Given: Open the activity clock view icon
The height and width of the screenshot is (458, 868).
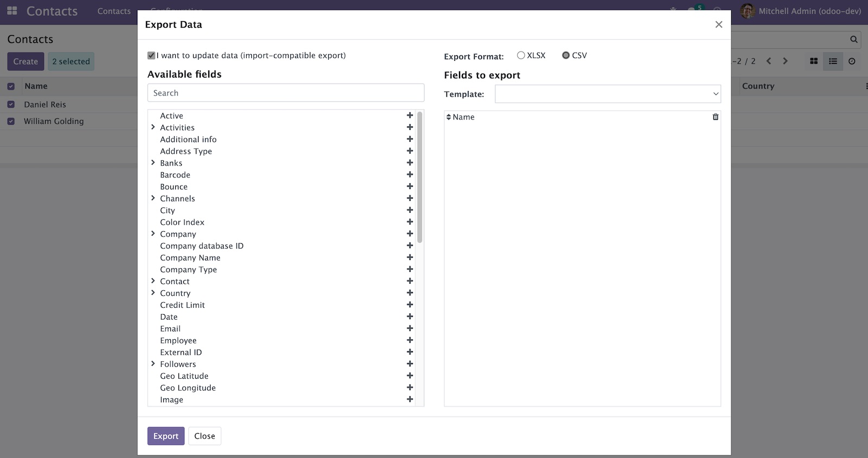Looking at the screenshot, I should tap(852, 61).
